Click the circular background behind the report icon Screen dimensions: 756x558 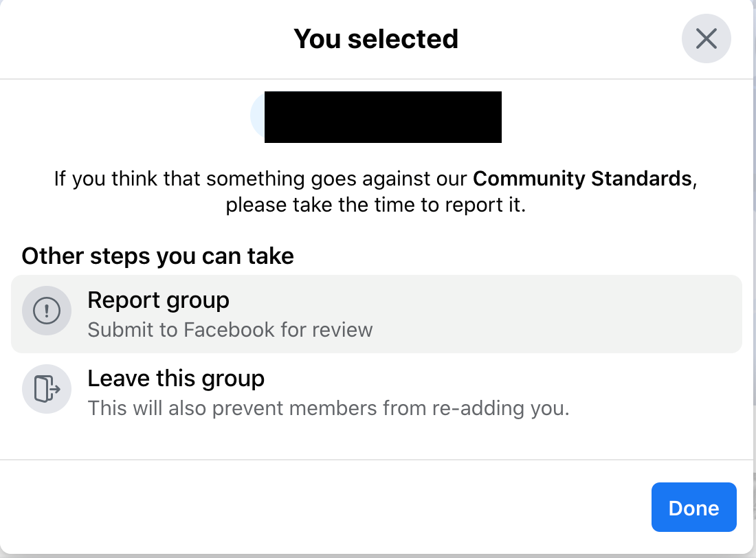tap(47, 311)
